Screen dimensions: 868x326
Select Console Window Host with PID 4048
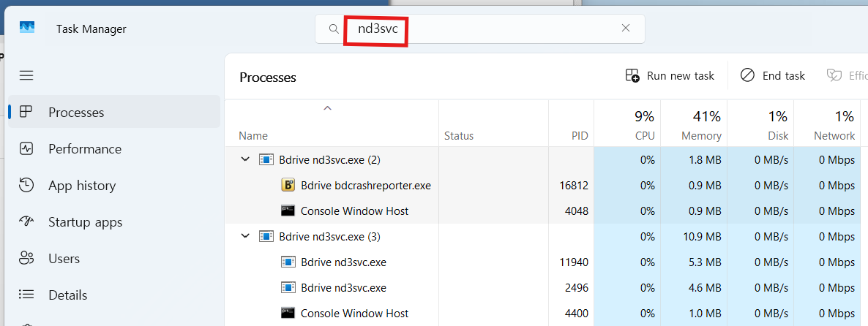click(354, 211)
